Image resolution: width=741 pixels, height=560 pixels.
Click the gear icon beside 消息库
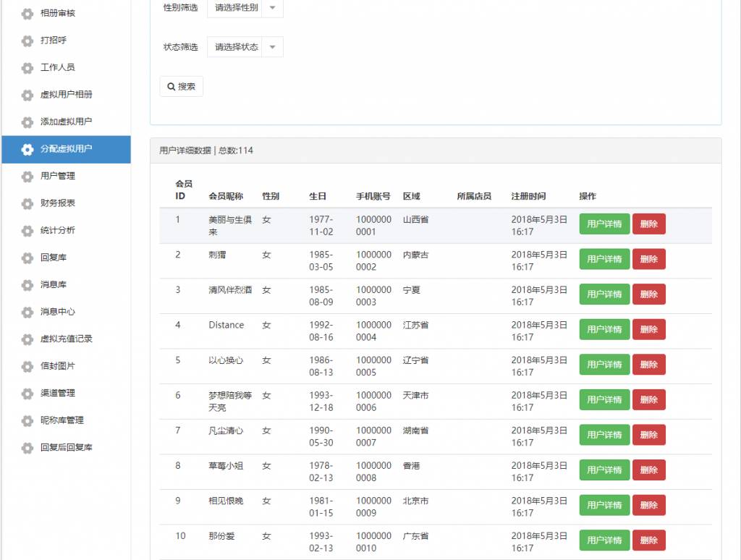[27, 285]
